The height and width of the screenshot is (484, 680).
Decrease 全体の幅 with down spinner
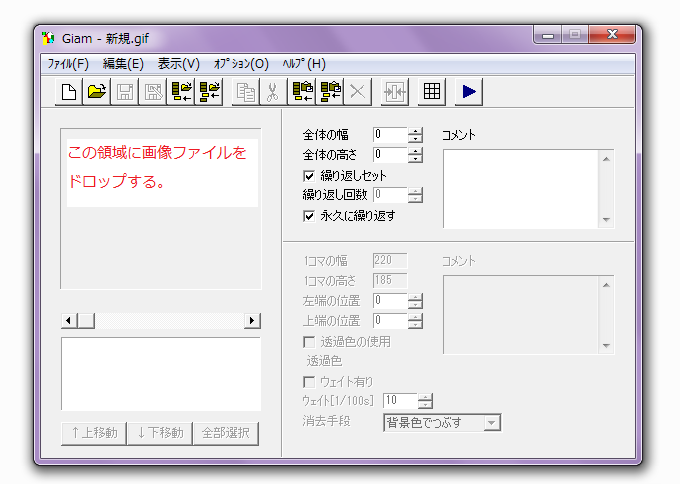pos(415,139)
